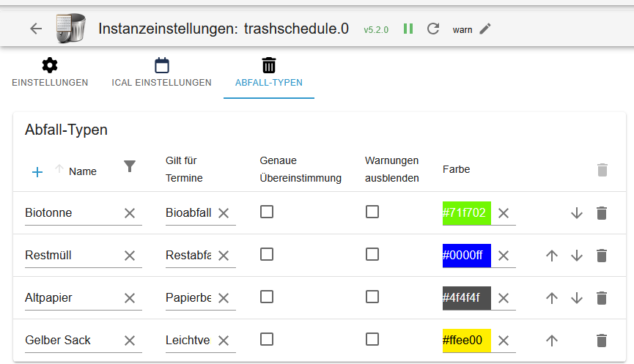Add a new Abfall-Typ with plus icon

pos(37,171)
